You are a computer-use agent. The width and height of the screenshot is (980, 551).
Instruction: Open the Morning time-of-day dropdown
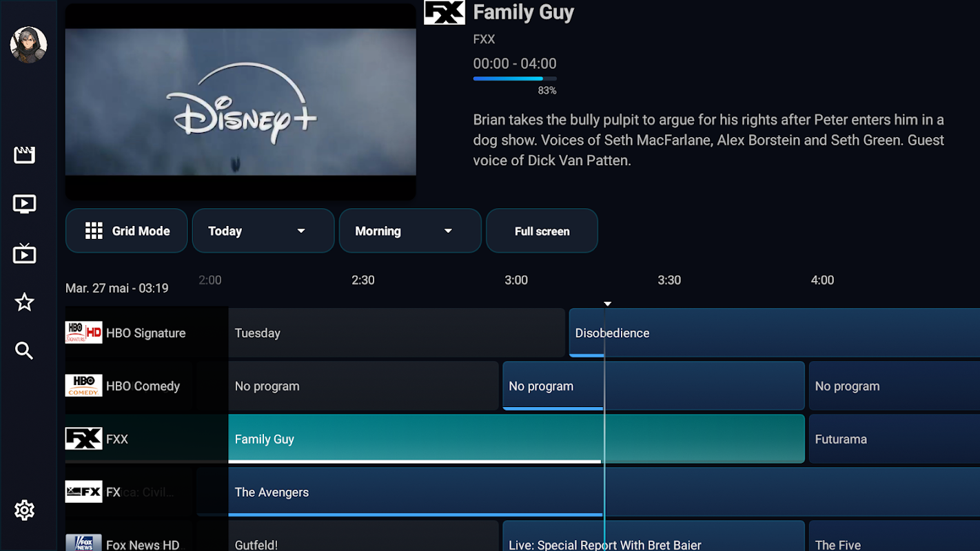click(410, 231)
